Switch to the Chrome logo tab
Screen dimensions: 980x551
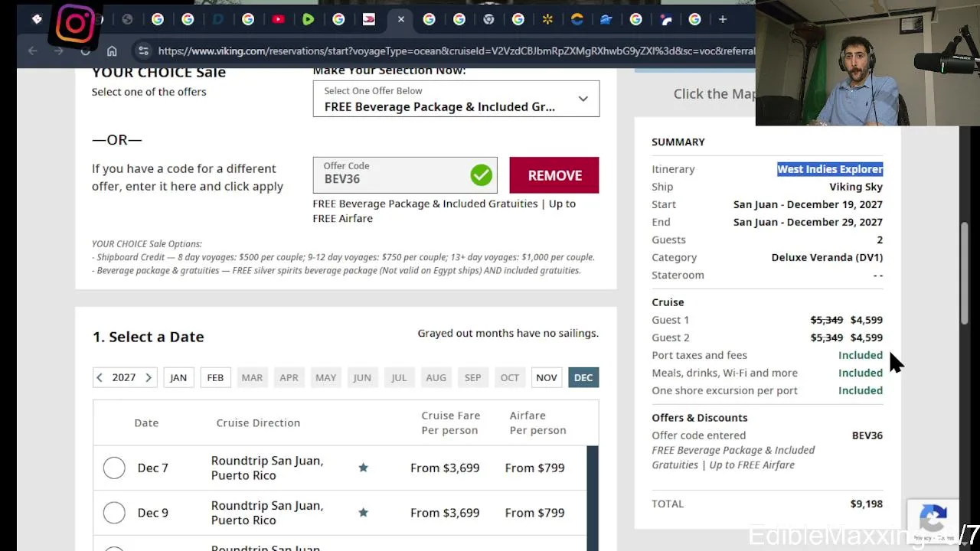coord(488,19)
